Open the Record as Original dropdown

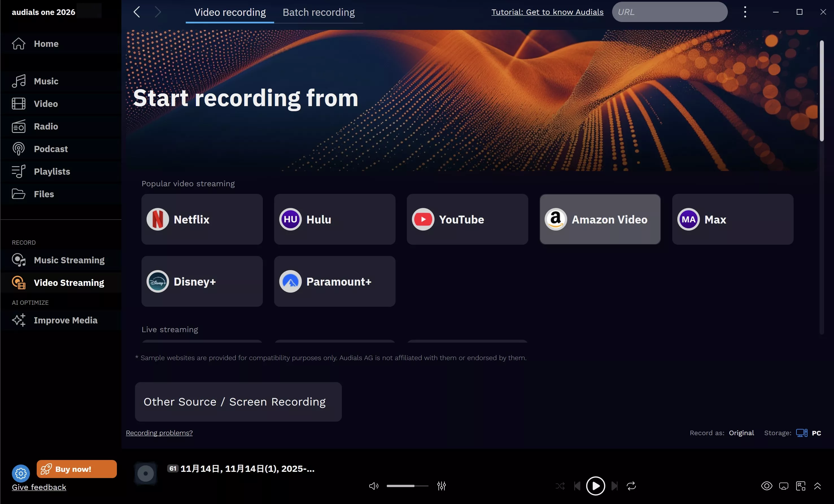(741, 433)
